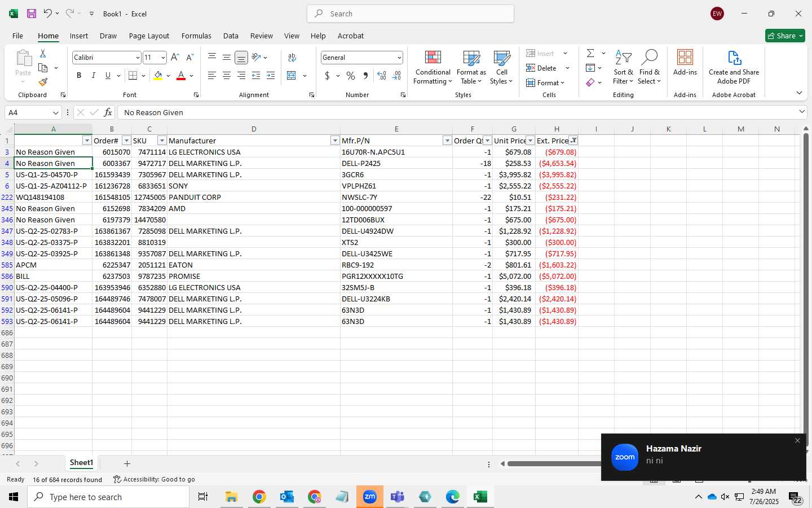Viewport: 812px width, 508px height.
Task: Apply Accounting dollar number format
Action: coord(327,76)
